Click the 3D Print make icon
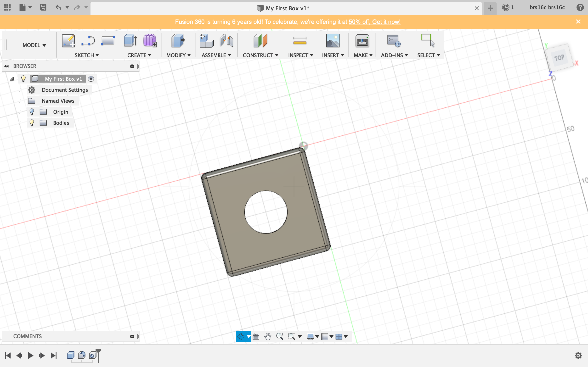The width and height of the screenshot is (588, 367). [362, 41]
